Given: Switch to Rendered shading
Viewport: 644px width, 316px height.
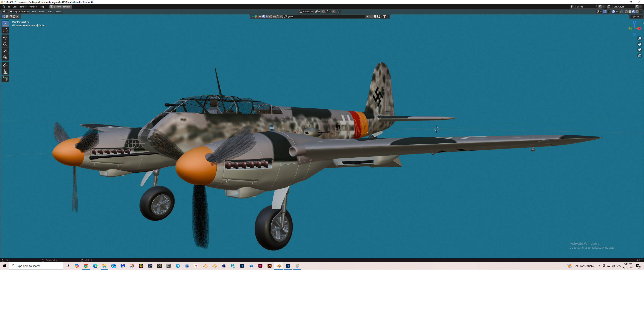Looking at the screenshot, I should 637,12.
